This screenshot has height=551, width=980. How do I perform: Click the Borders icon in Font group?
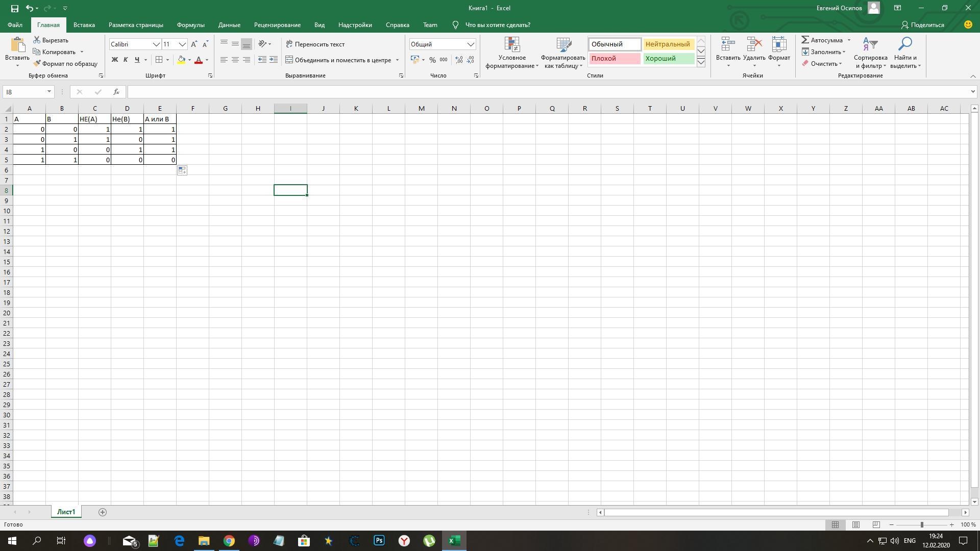159,60
